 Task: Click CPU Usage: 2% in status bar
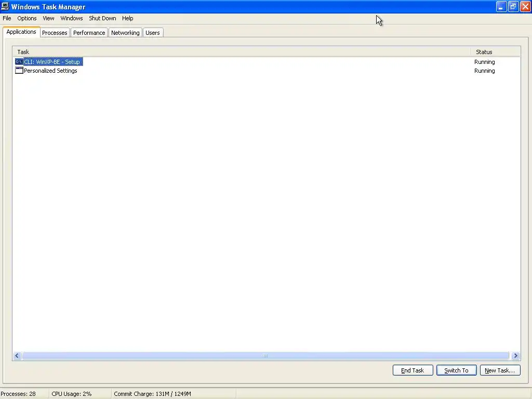72,394
